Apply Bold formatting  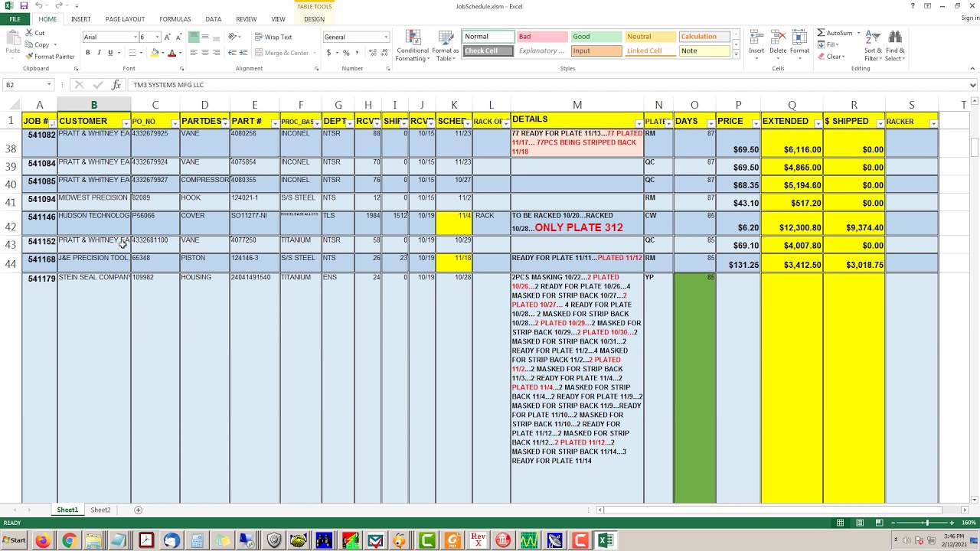point(88,53)
